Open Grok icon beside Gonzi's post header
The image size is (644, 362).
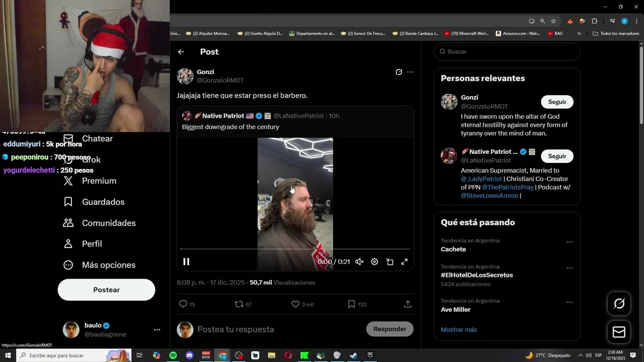coord(399,72)
